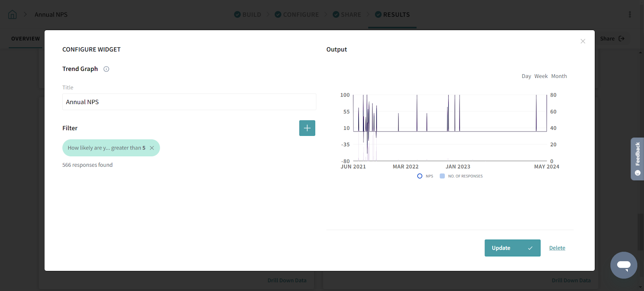Go to the Configure step tab
Viewport: 644px width, 291px height.
(x=297, y=14)
